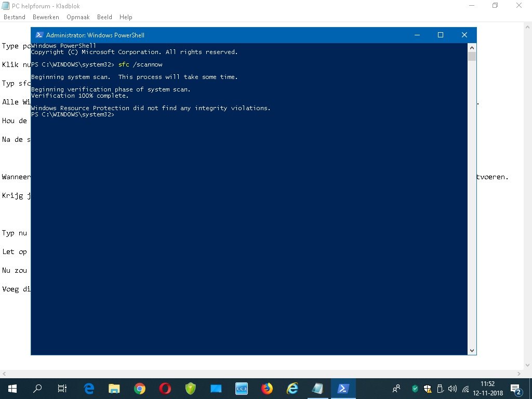This screenshot has width=532, height=399.
Task: Launch Firefox from the taskbar
Action: pyautogui.click(x=267, y=389)
